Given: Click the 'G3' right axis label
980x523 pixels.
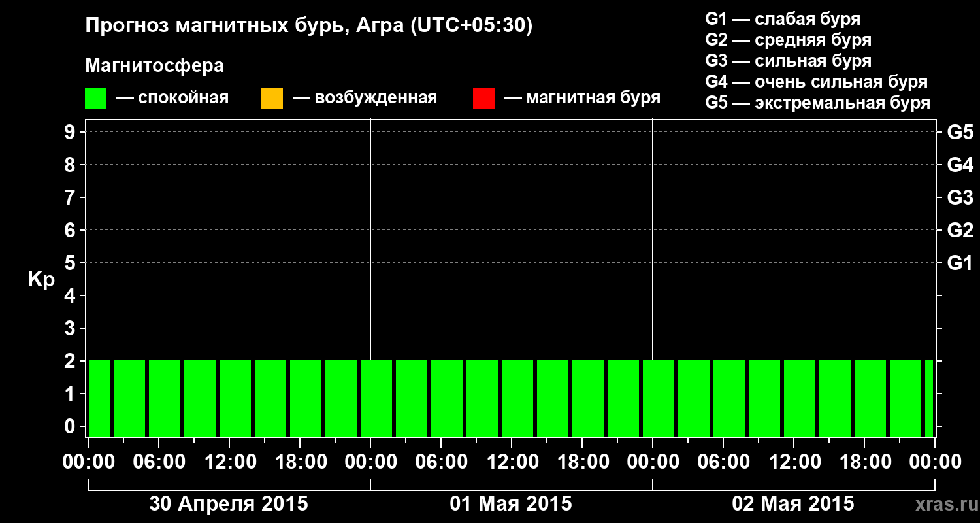Looking at the screenshot, I should click(x=960, y=197).
